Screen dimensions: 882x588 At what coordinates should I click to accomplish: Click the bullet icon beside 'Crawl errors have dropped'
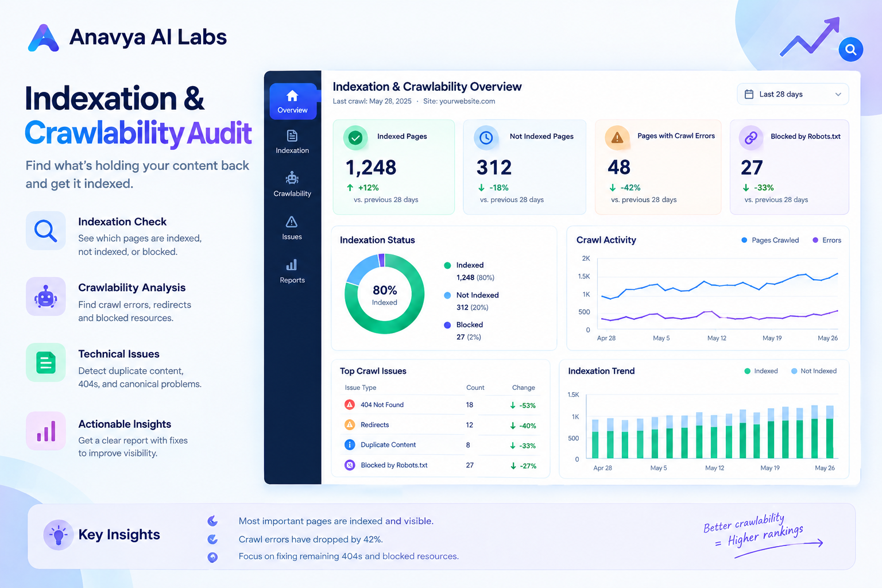tap(212, 539)
